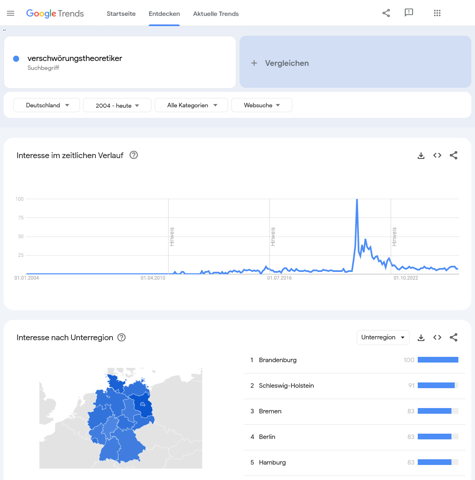Open the Websuche search type dropdown

(262, 105)
